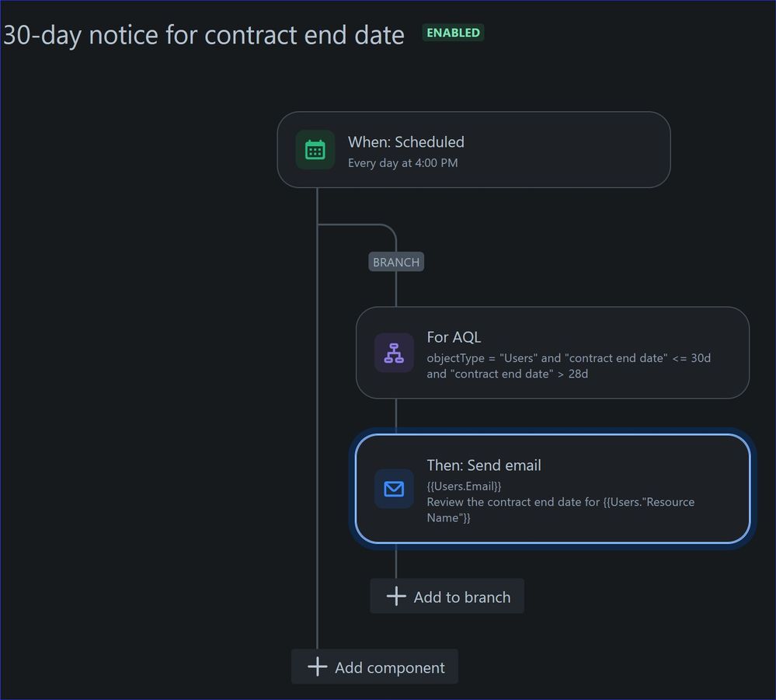Click the blue envelope Send email icon
The image size is (776, 700).
point(394,489)
